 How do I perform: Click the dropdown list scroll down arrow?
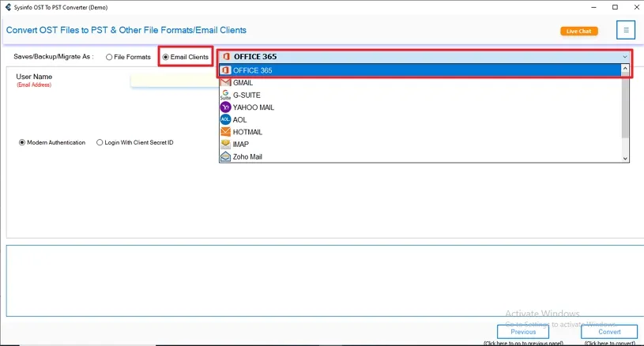pos(625,159)
